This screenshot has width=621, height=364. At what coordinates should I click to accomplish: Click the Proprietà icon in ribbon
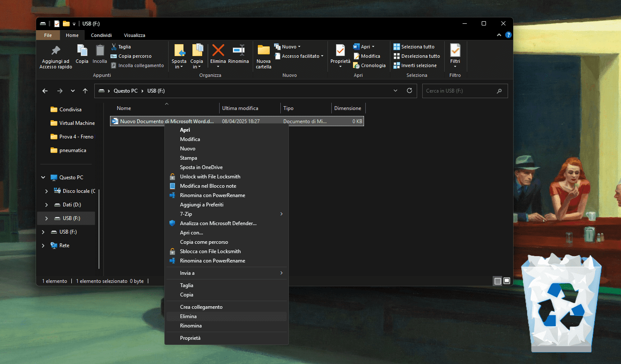(340, 51)
